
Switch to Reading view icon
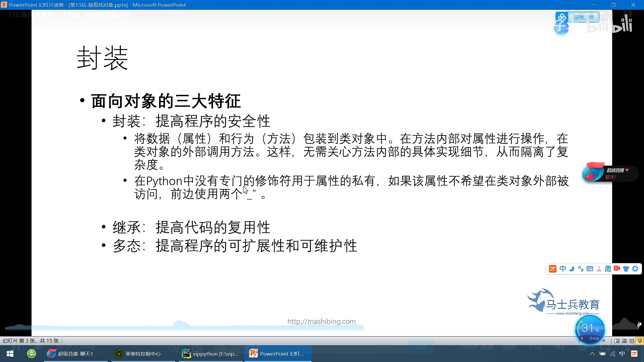click(632, 341)
